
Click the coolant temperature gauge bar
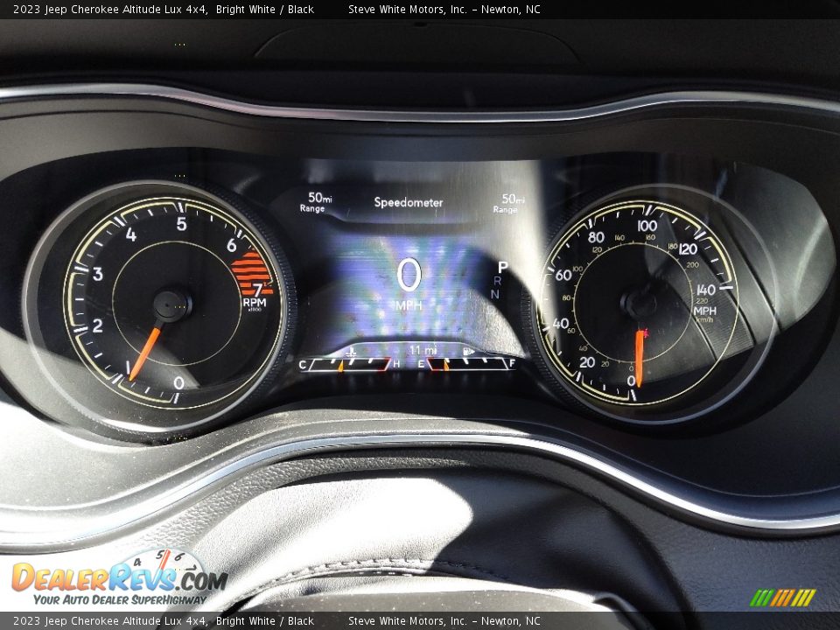(349, 364)
